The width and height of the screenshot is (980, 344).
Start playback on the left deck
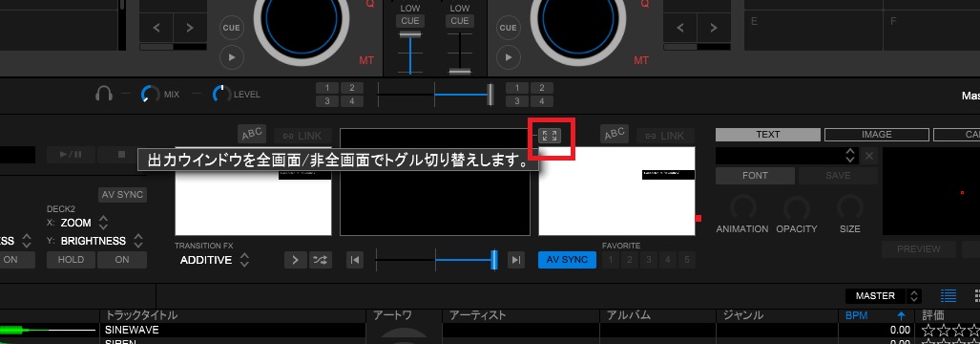(x=231, y=57)
